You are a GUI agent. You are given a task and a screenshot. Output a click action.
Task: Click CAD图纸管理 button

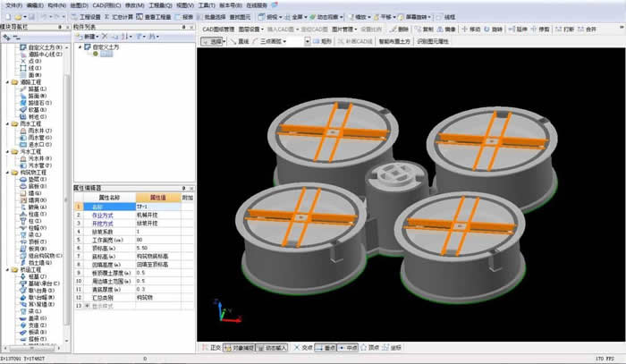(218, 30)
